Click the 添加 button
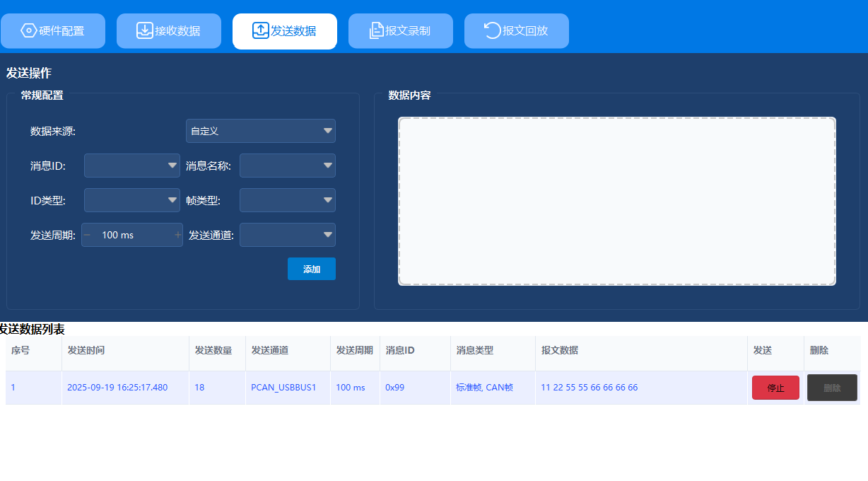This screenshot has width=868, height=481. click(311, 269)
